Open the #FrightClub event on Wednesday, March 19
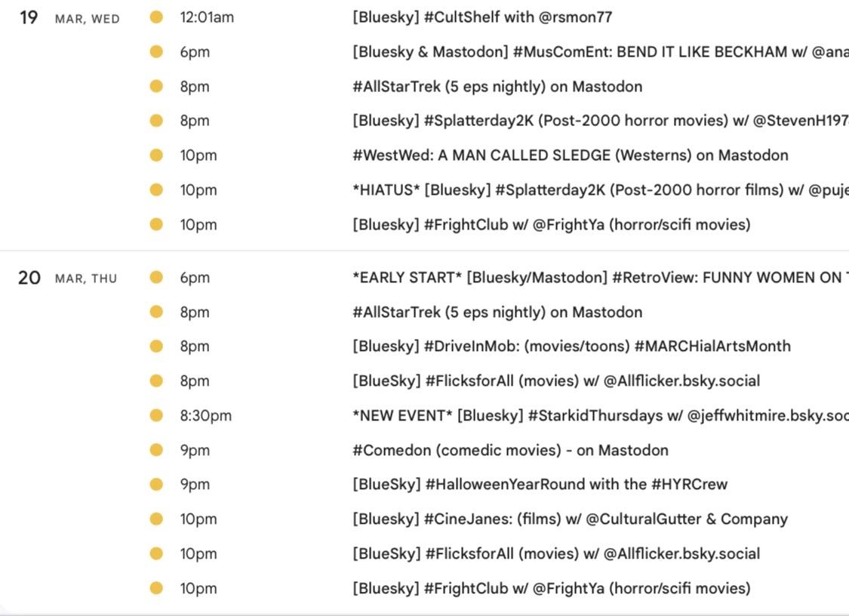 click(551, 225)
